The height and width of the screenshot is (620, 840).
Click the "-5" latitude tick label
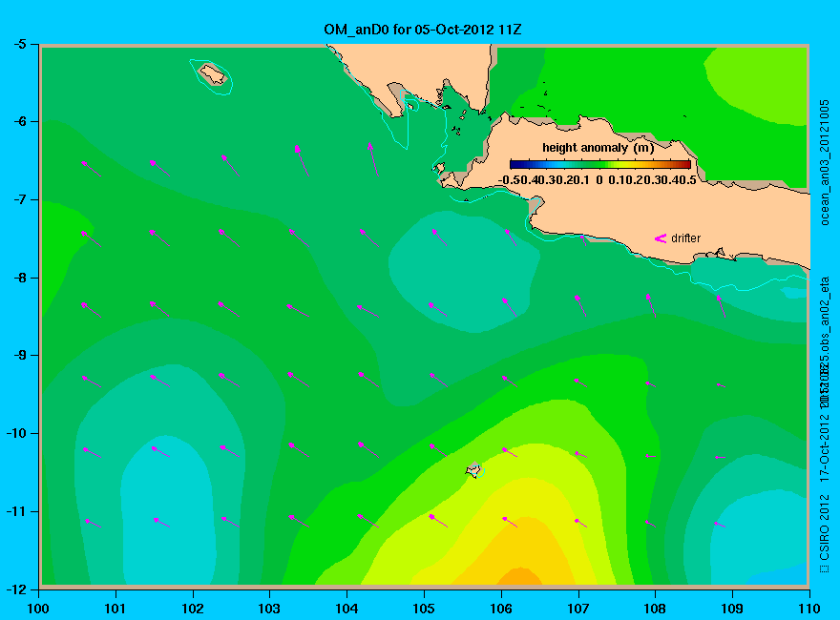click(19, 45)
